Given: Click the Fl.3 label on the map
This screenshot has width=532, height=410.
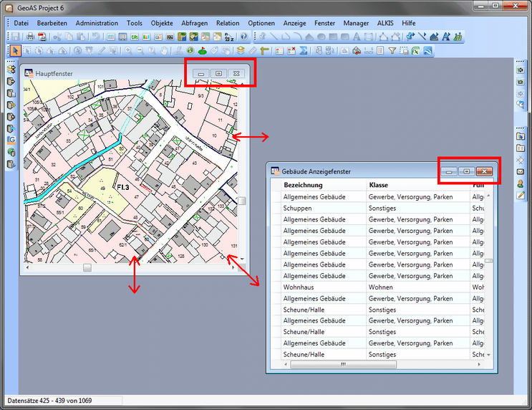Looking at the screenshot, I should 123,187.
